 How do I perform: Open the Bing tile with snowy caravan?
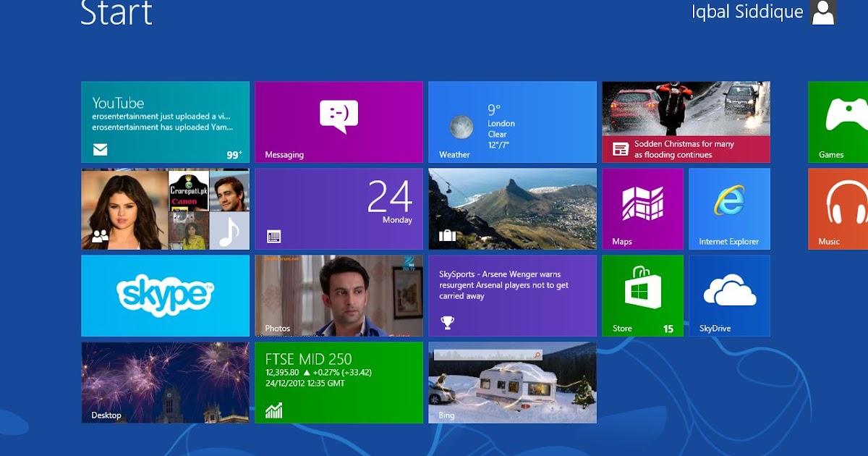pyautogui.click(x=512, y=382)
